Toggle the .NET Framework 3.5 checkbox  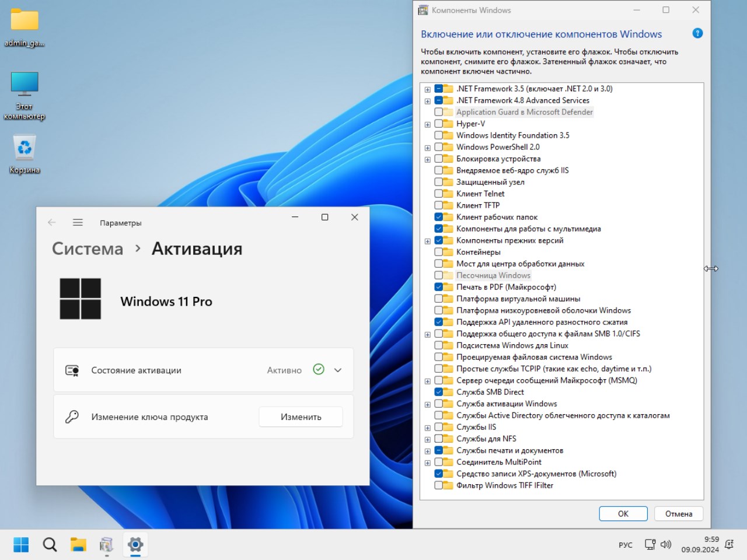pos(439,89)
